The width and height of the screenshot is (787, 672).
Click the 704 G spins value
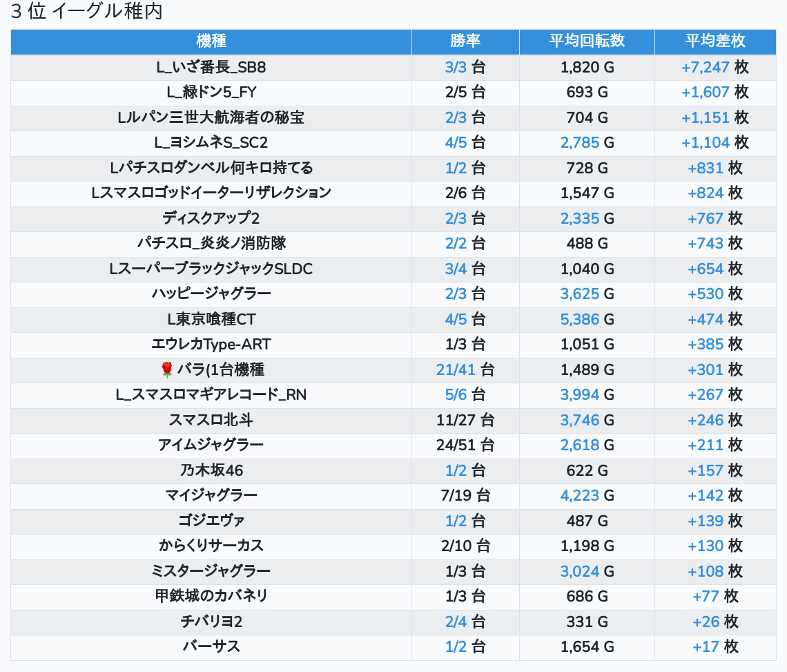click(x=587, y=117)
